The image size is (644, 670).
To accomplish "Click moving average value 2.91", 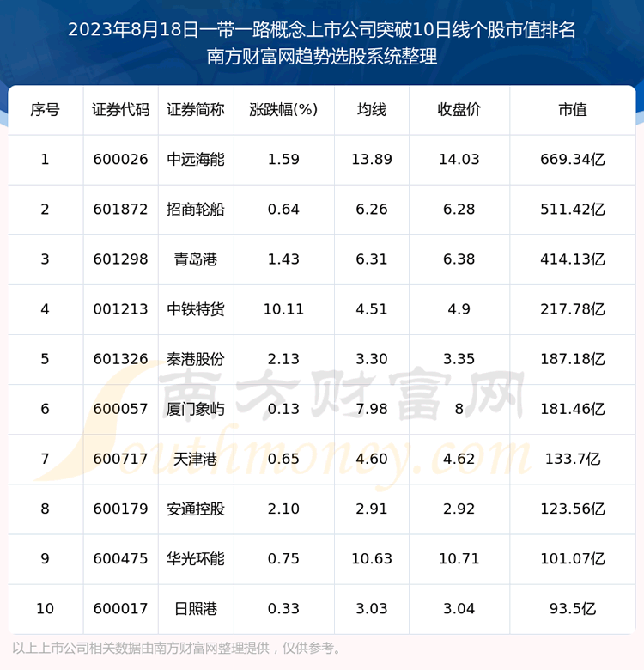I will pyautogui.click(x=372, y=509).
